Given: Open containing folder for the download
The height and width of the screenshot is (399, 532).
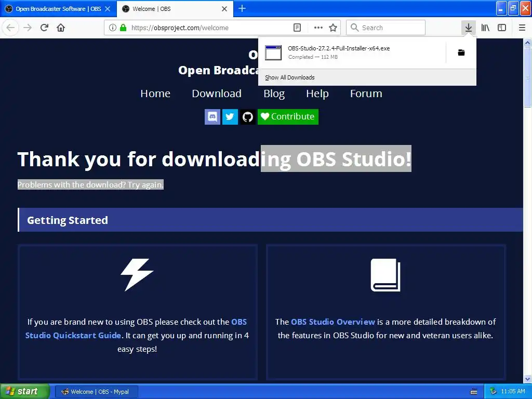Looking at the screenshot, I should (461, 52).
